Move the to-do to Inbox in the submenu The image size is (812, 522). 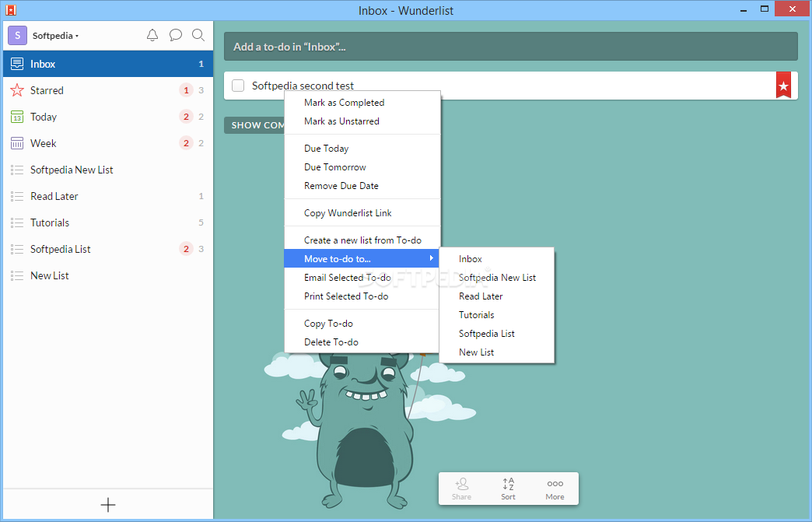(497, 259)
